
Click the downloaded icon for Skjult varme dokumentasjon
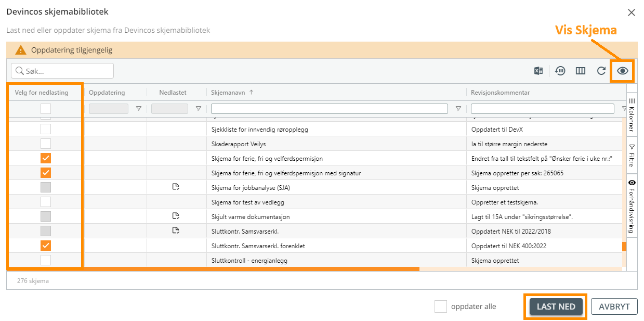coord(176,216)
